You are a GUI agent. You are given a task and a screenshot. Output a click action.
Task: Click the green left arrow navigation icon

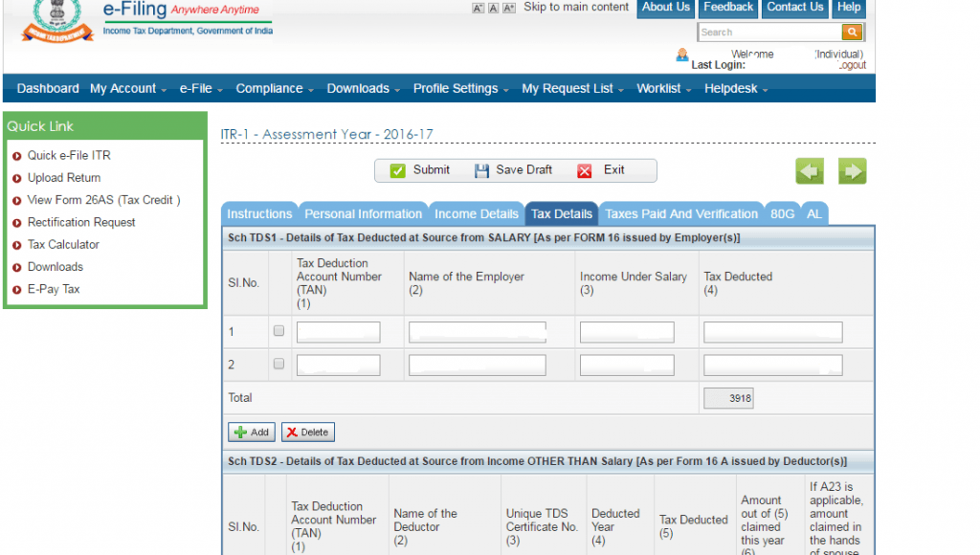809,170
